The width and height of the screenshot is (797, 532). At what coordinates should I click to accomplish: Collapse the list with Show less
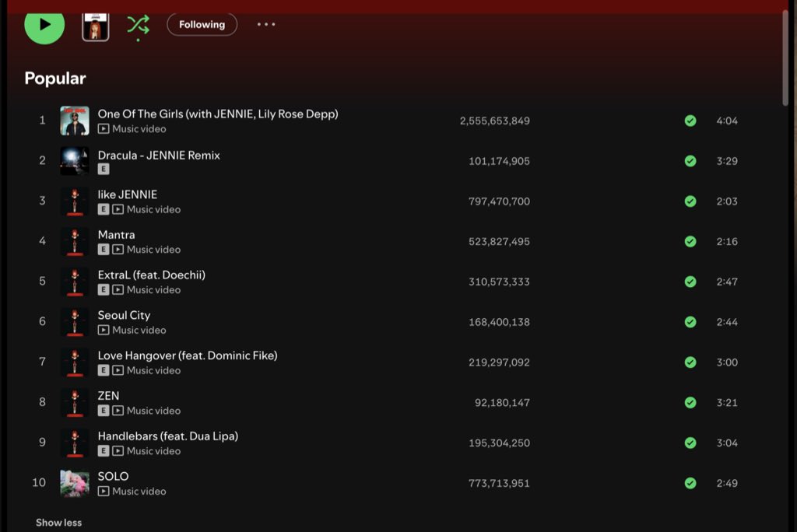[58, 523]
